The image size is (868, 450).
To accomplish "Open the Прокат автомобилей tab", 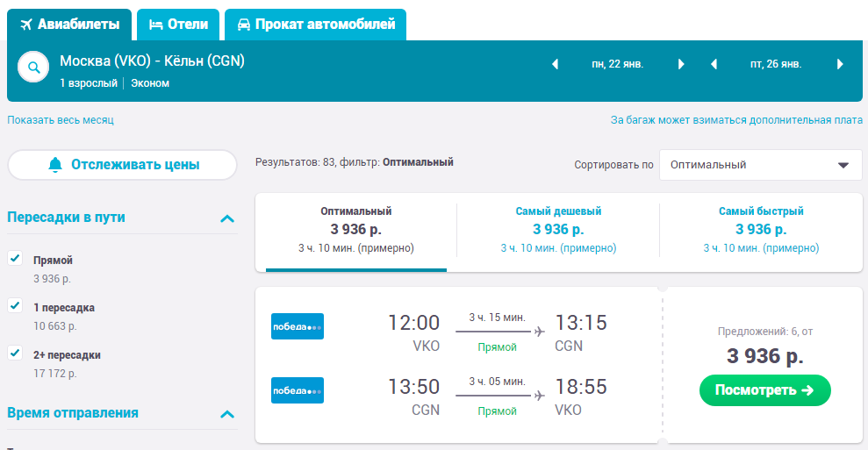I will 316,25.
